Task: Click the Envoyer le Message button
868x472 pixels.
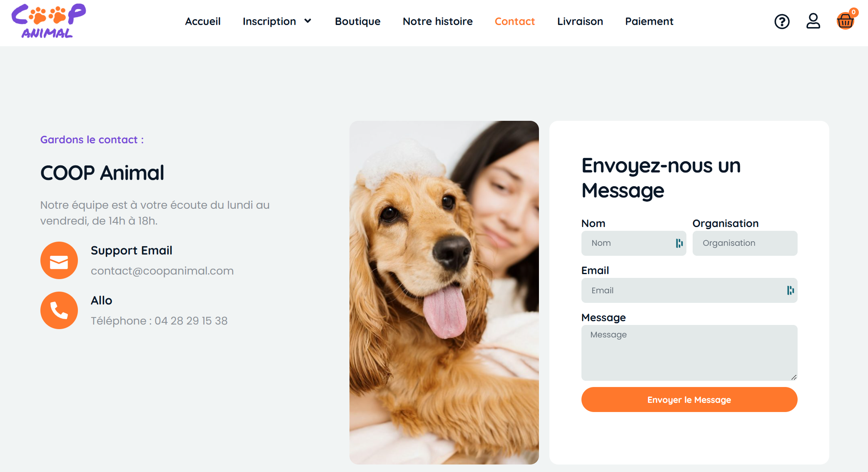Action: pos(689,400)
